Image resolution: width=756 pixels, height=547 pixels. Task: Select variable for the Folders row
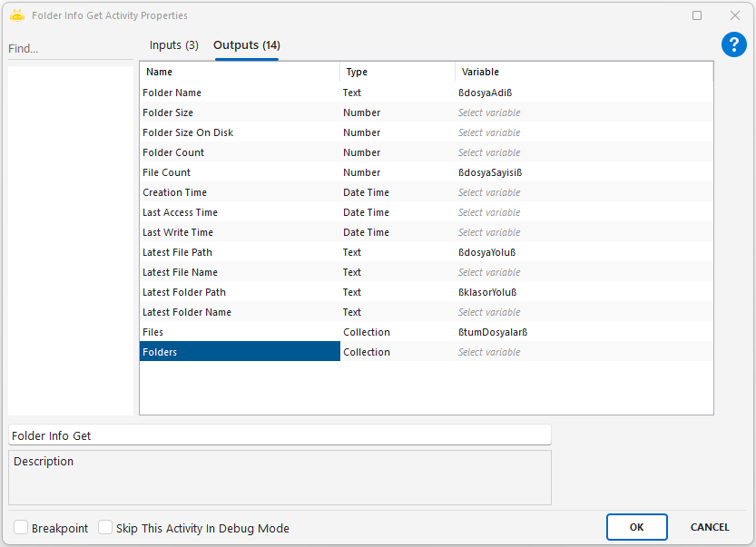[x=489, y=352]
